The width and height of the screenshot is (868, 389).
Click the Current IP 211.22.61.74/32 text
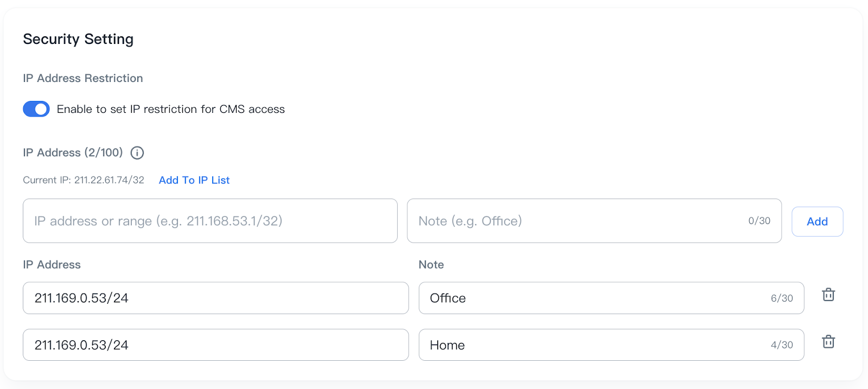click(x=84, y=180)
